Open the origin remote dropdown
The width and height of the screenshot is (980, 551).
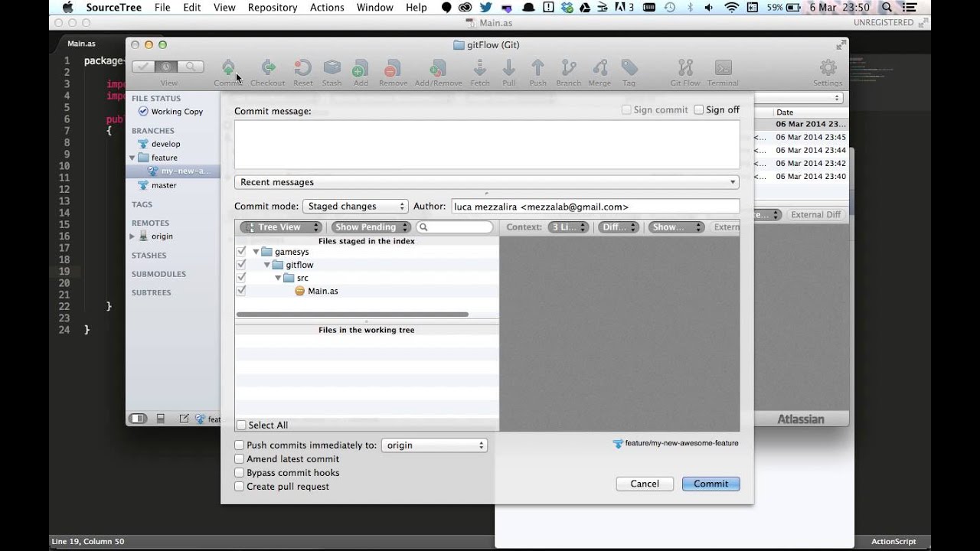pos(434,445)
